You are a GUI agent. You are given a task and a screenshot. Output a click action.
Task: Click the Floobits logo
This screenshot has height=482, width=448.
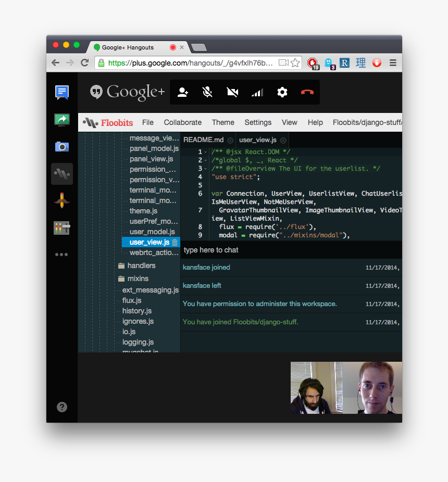tap(108, 123)
